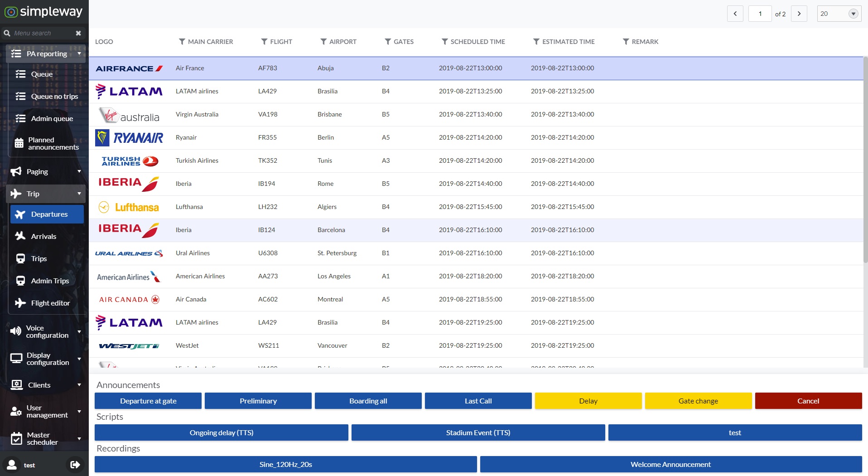Trigger the yellow Delay announcement
Image resolution: width=868 pixels, height=476 pixels.
588,401
